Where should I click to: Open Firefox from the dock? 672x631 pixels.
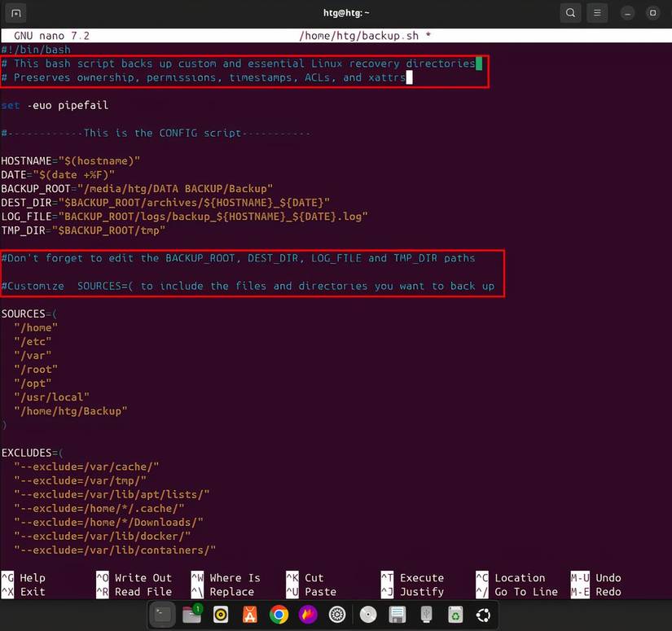[308, 615]
